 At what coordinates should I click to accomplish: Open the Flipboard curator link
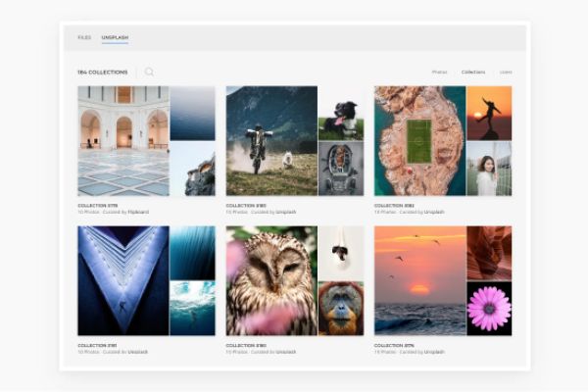(x=138, y=212)
